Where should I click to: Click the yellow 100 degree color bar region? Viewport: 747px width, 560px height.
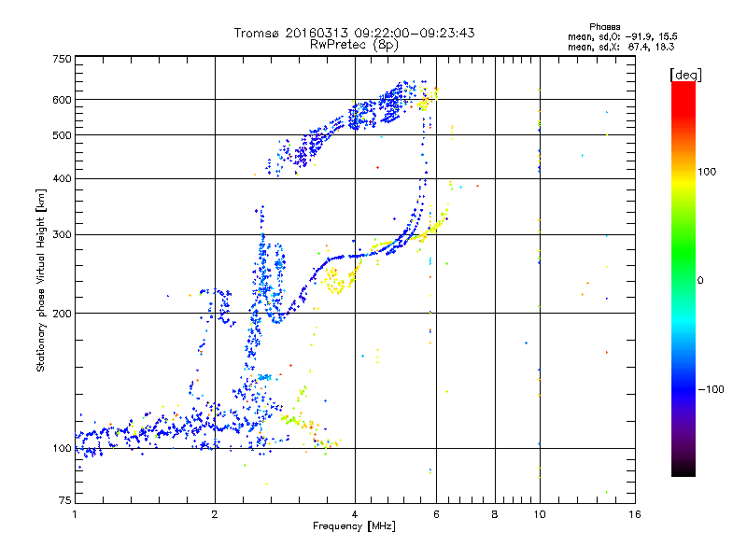tap(684, 172)
